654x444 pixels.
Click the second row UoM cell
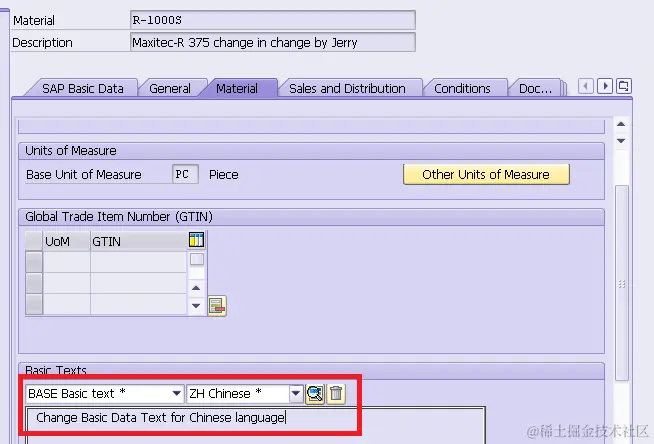click(x=67, y=283)
